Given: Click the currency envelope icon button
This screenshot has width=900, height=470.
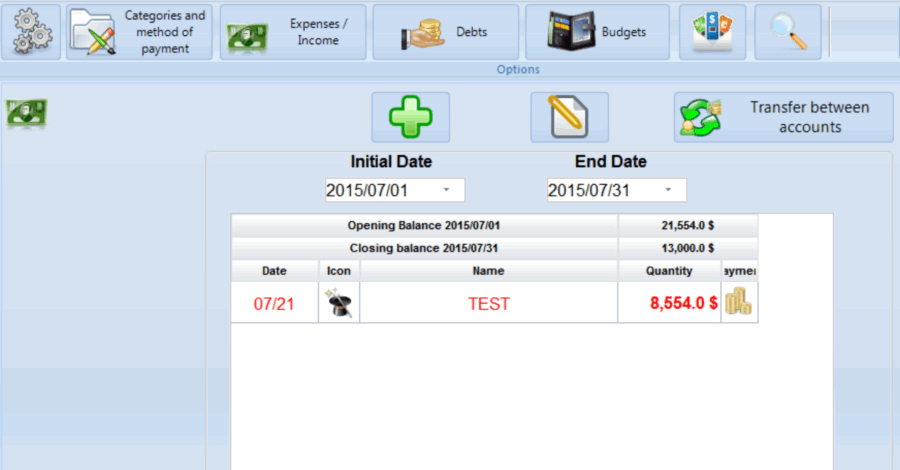Looking at the screenshot, I should 712,32.
